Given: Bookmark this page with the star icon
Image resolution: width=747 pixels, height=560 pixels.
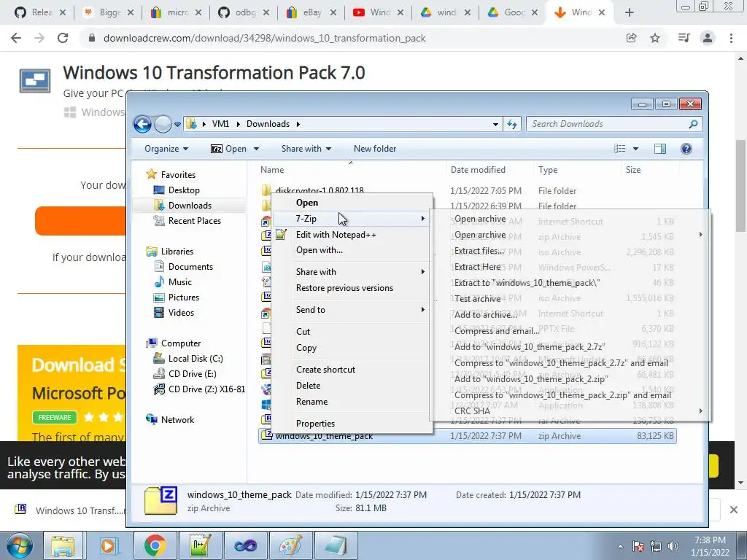Looking at the screenshot, I should click(655, 38).
